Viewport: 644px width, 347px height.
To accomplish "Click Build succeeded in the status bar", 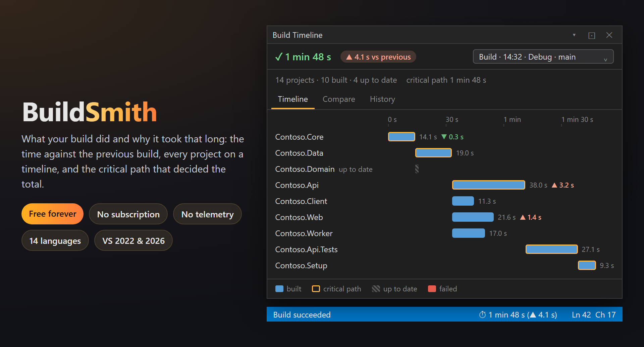I will 302,315.
